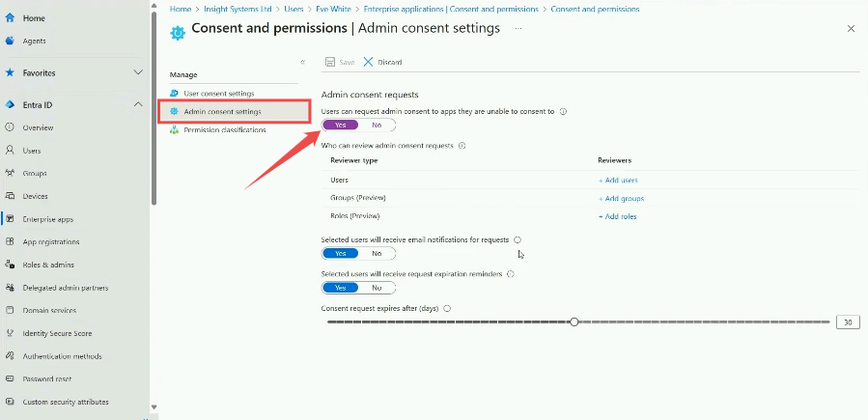Click the Discard X icon
This screenshot has width=868, height=420.
click(368, 62)
